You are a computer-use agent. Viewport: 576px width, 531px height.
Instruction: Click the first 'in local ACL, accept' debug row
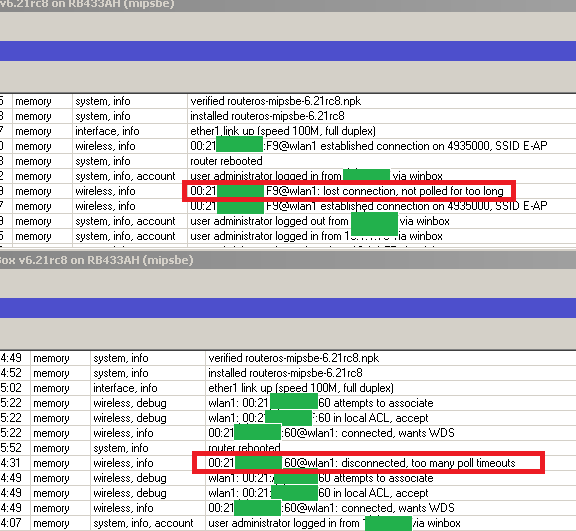288,418
